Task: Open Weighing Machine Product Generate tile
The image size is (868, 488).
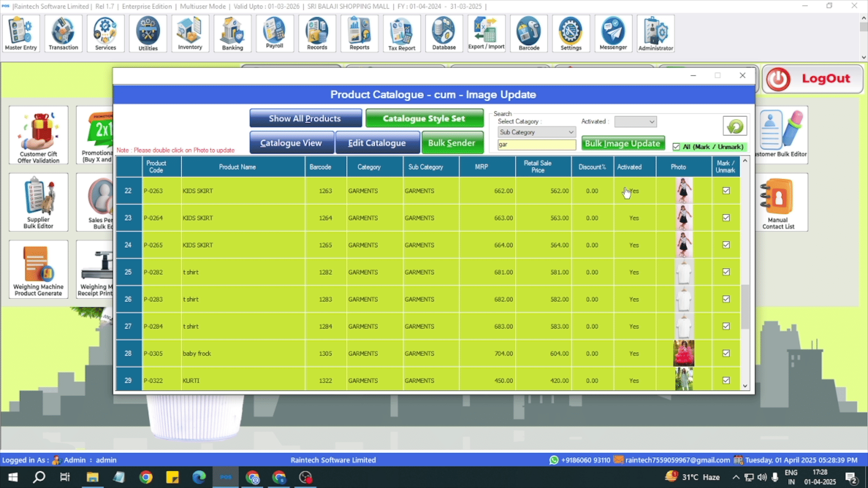Action: tap(38, 269)
